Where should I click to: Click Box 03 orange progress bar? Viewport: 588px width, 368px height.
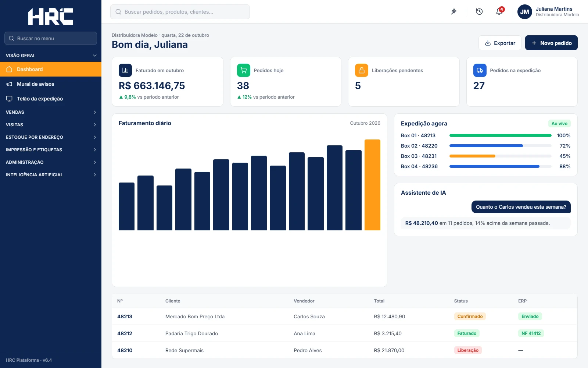coord(473,156)
